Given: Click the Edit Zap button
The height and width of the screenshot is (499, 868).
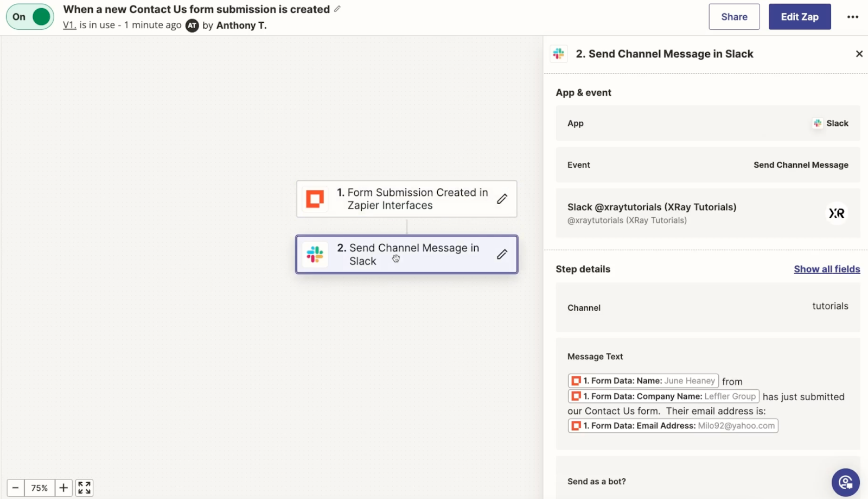Looking at the screenshot, I should [x=800, y=17].
